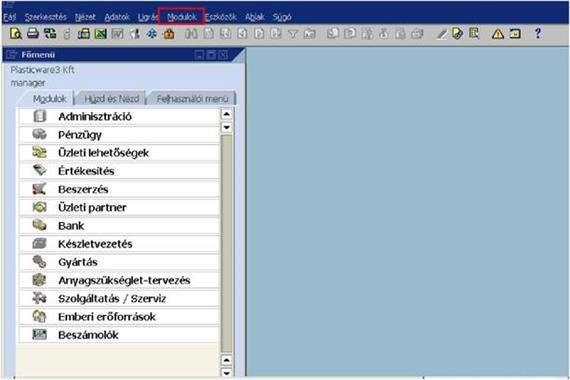Click the Export to Excel icon
The height and width of the screenshot is (380, 570).
click(101, 34)
